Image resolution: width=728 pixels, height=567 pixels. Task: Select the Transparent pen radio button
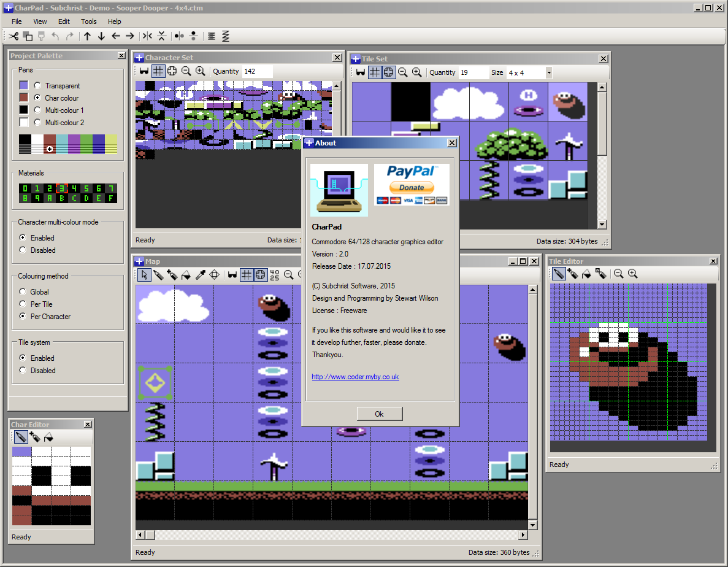coord(37,85)
